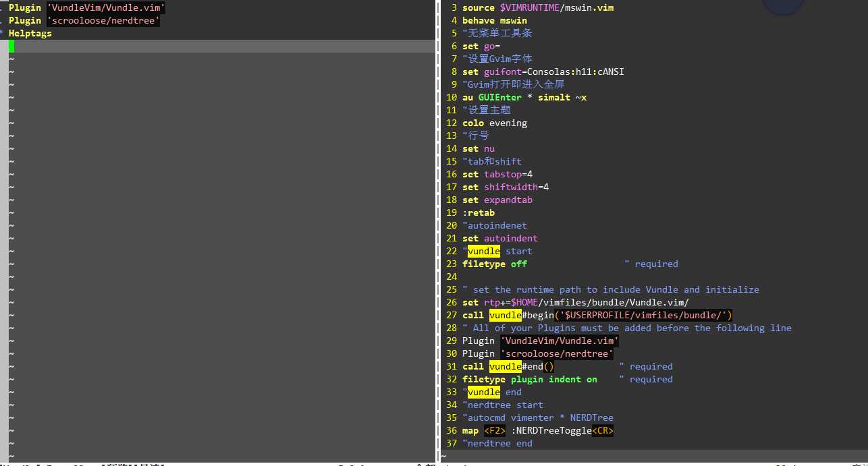The width and height of the screenshot is (868, 466).
Task: Click the comment 'nerdtree end' on line 37
Action: [x=497, y=443]
